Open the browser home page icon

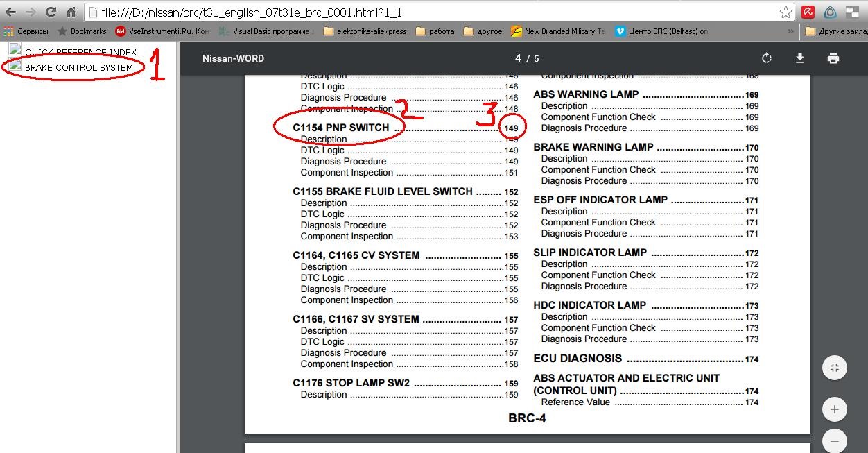tap(71, 12)
